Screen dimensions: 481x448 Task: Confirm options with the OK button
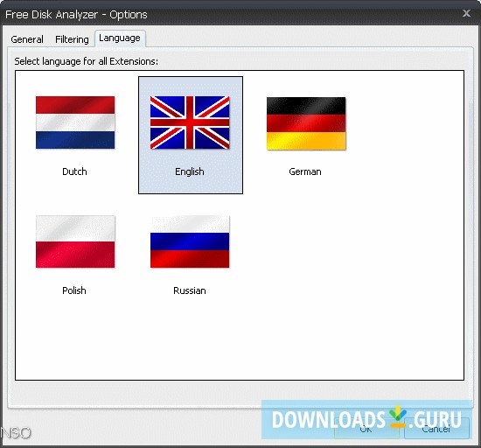pos(366,429)
